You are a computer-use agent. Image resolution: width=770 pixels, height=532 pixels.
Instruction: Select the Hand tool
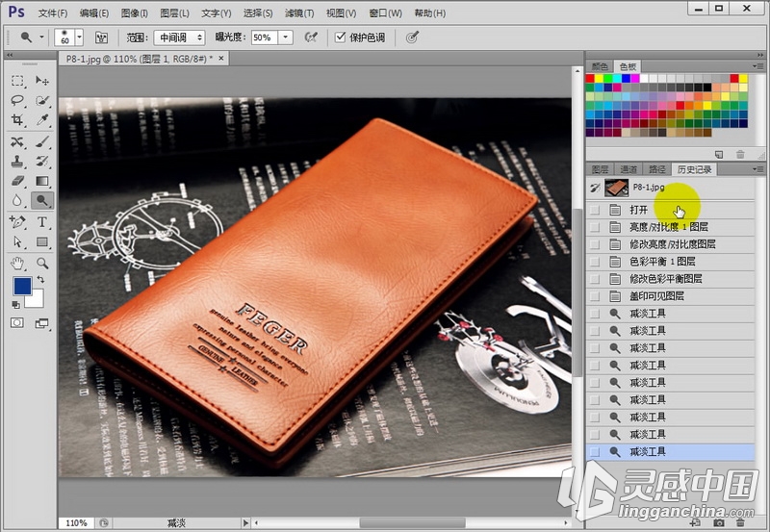tap(17, 264)
